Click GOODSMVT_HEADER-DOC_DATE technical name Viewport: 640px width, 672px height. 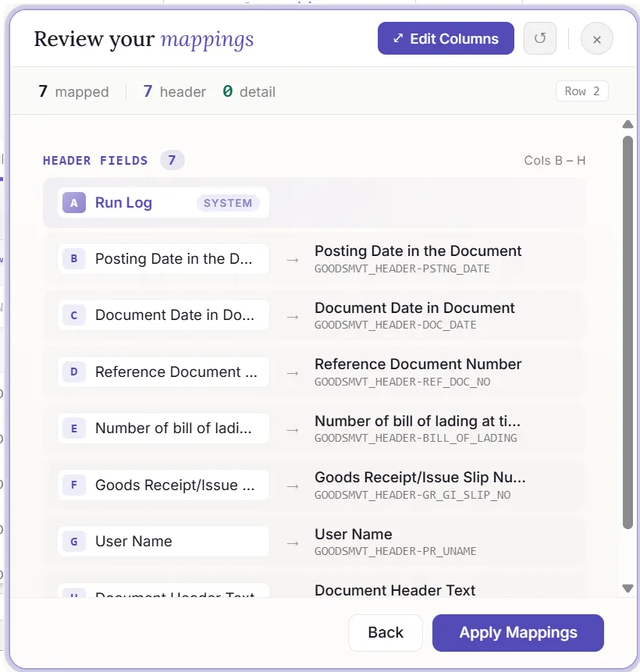tap(395, 325)
